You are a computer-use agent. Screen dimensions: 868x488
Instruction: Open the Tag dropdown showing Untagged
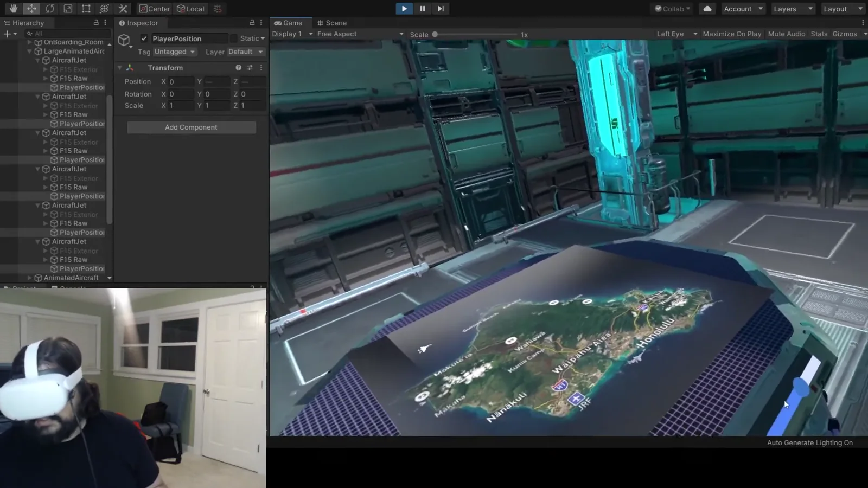pyautogui.click(x=174, y=52)
